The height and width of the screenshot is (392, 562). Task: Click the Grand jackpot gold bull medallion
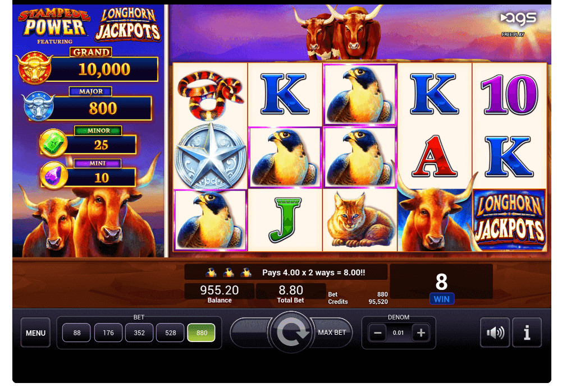[x=34, y=68]
